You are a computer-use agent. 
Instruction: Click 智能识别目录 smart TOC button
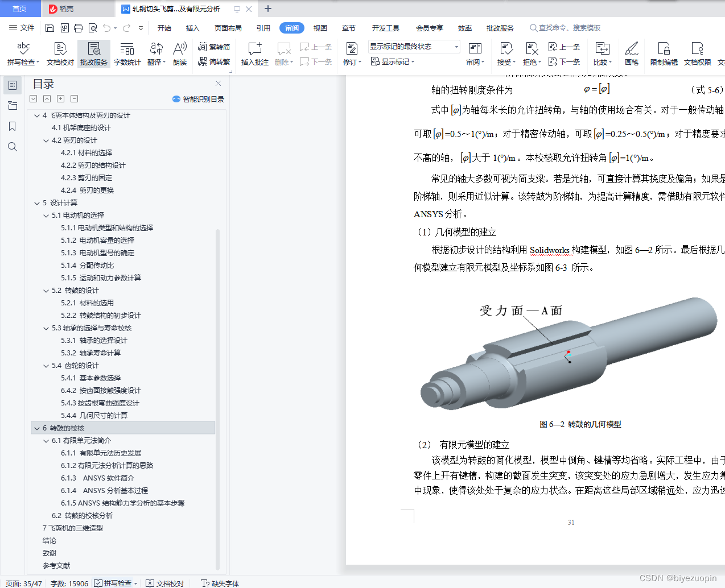coord(198,99)
